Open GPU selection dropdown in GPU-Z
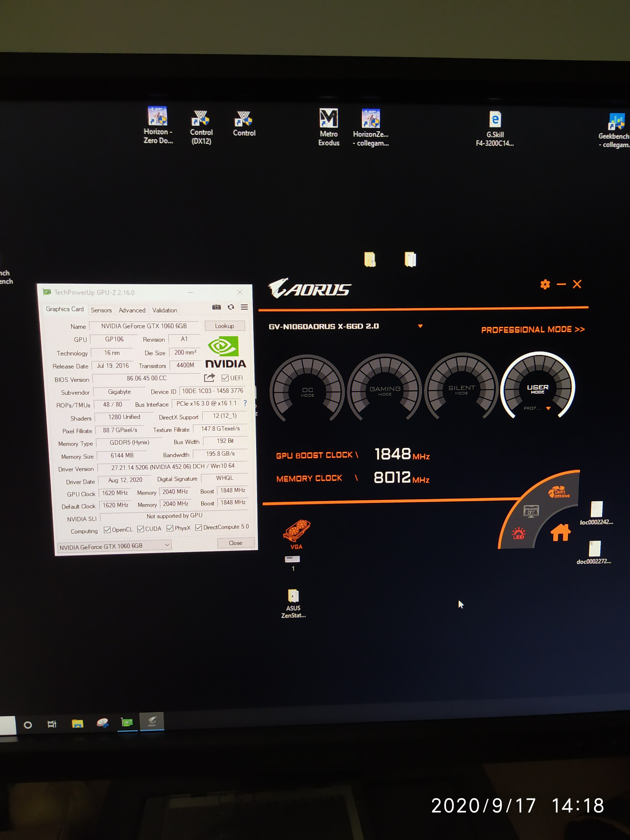The height and width of the screenshot is (840, 630). point(114,546)
